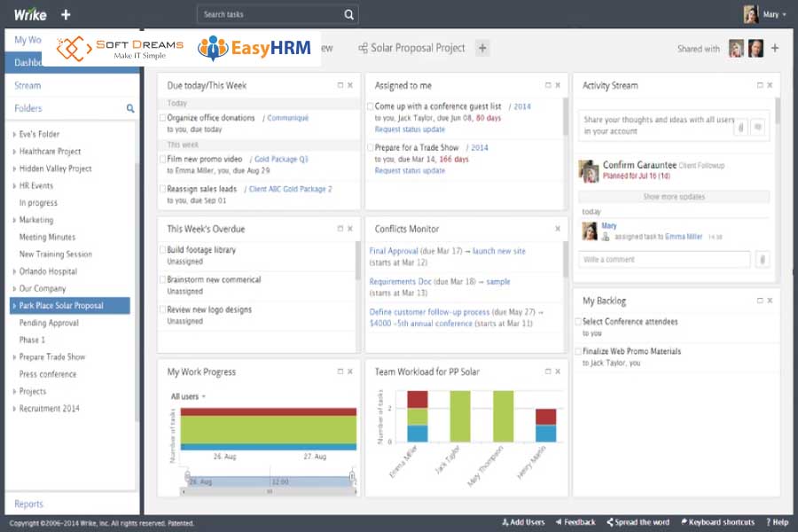Click first Request status update link
Image resolution: width=798 pixels, height=532 pixels.
pyautogui.click(x=410, y=129)
